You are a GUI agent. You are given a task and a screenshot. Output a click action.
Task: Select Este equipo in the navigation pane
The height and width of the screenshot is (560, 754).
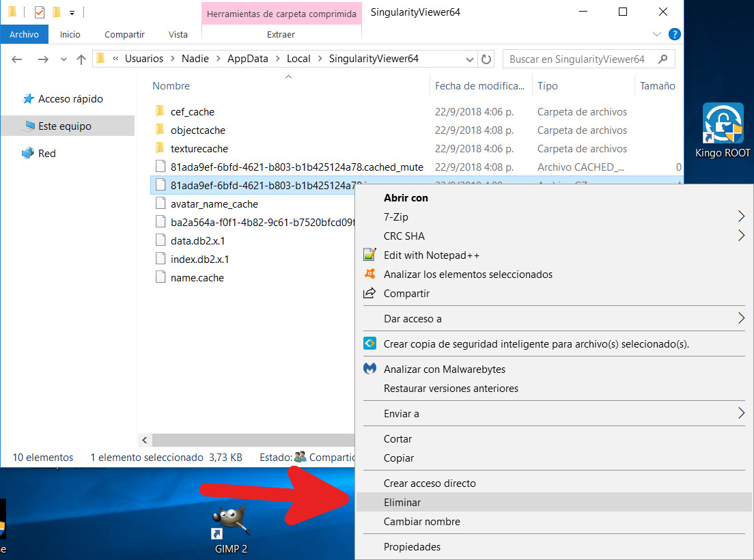(x=65, y=126)
